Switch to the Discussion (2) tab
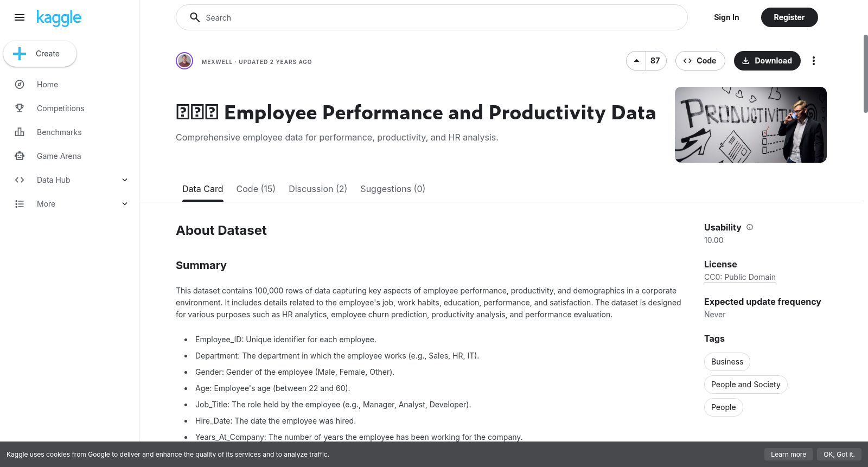 click(318, 189)
